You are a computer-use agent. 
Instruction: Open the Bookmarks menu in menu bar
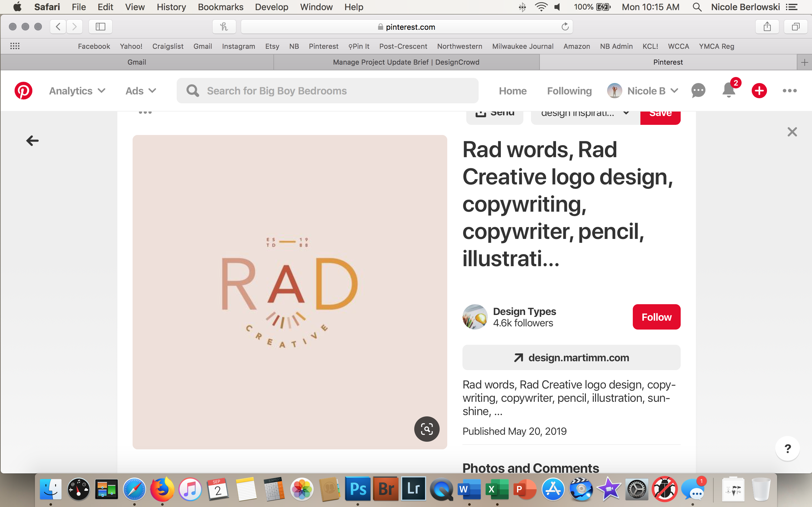click(220, 7)
